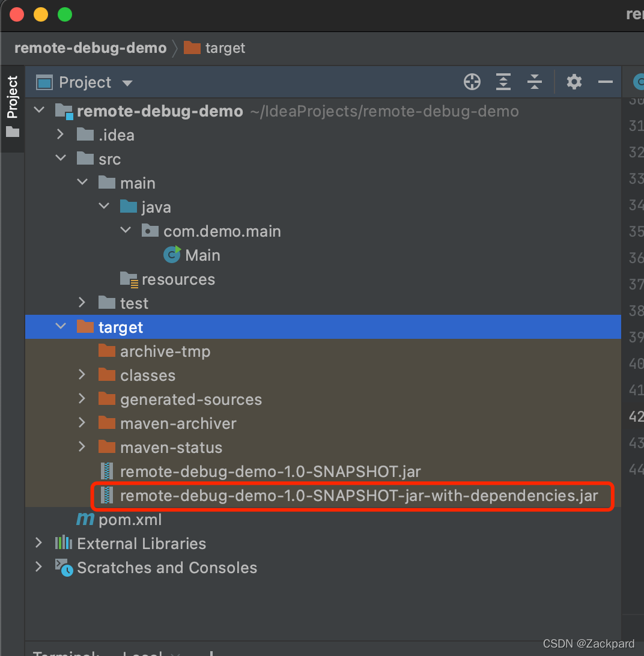Click target in the breadcrumb bar
Screen dimensions: 644x656
click(x=225, y=48)
